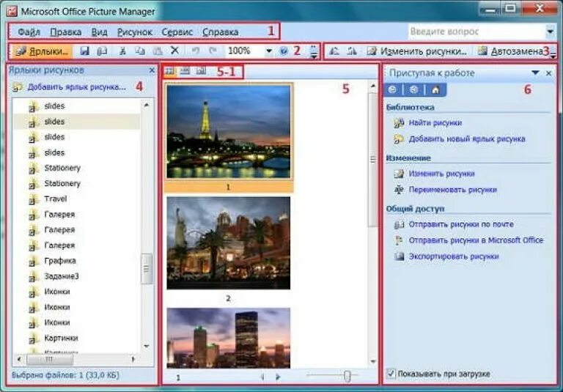Click the thumbnail zoom slider handle

tap(347, 376)
